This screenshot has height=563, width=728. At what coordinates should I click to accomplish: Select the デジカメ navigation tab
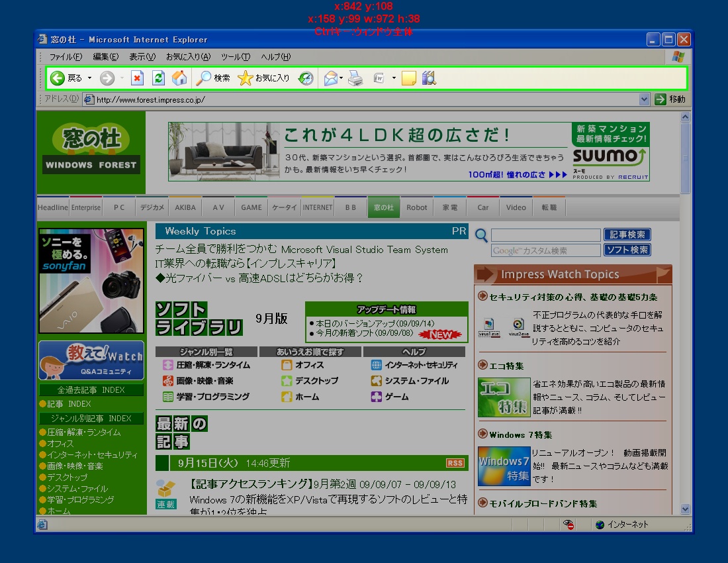click(x=152, y=207)
